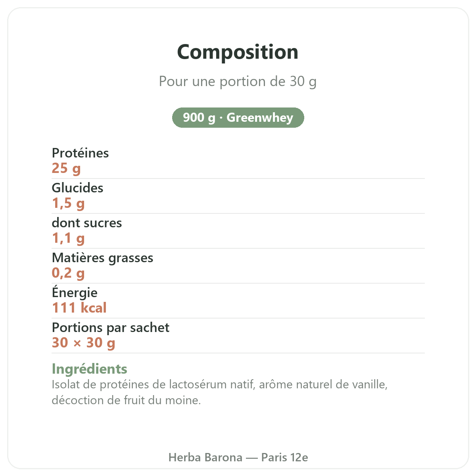476x476 pixels.
Task: Click the Énergie label
Action: coord(75,292)
